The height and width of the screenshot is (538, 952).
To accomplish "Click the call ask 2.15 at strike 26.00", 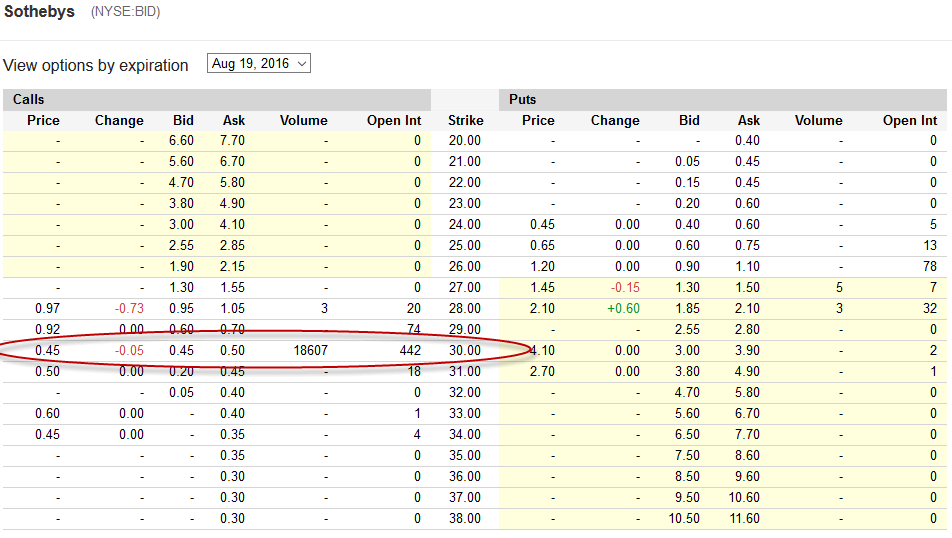I will click(x=233, y=267).
